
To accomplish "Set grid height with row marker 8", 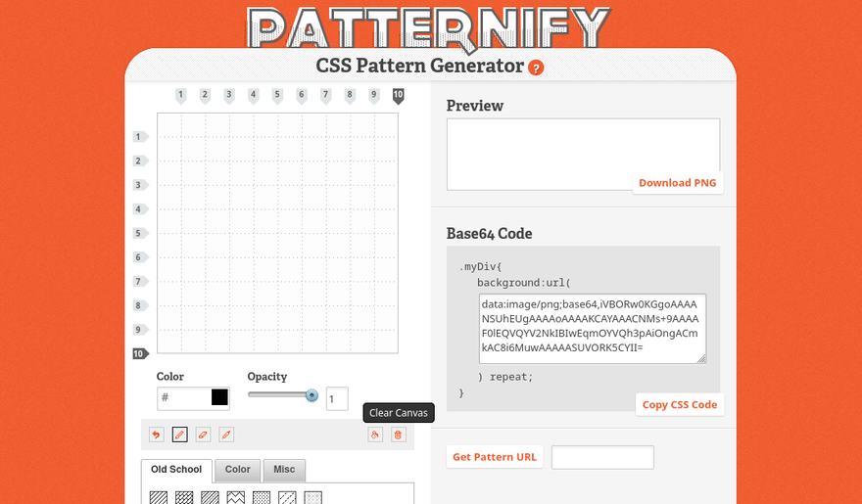I will [x=141, y=305].
